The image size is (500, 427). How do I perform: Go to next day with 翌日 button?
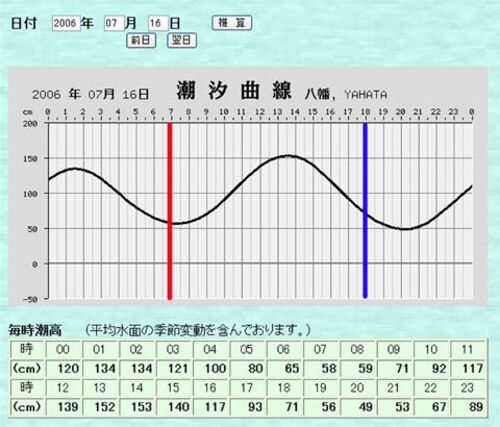click(182, 41)
